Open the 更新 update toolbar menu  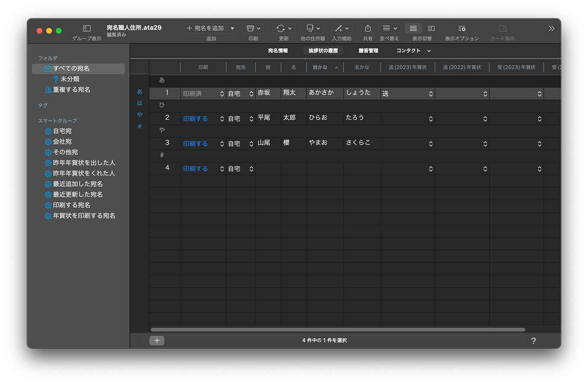[284, 28]
